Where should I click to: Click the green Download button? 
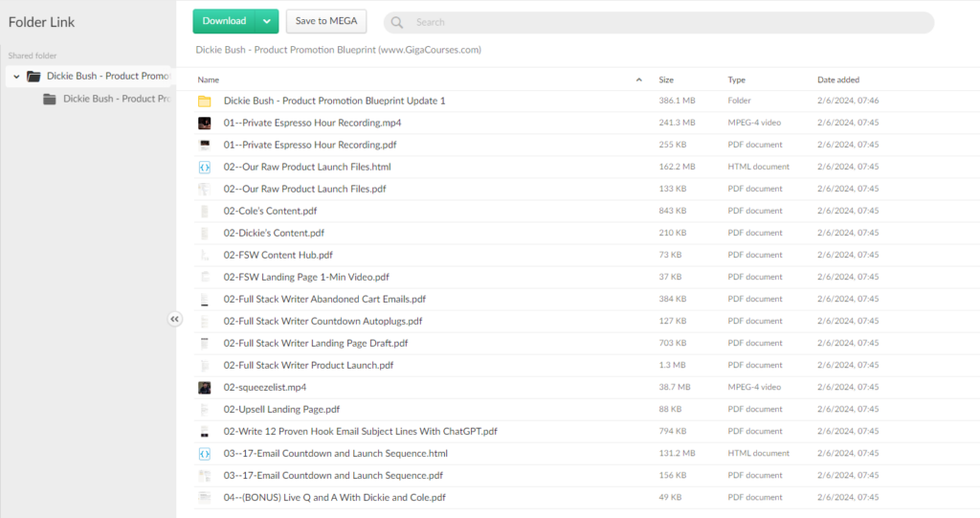pos(225,21)
